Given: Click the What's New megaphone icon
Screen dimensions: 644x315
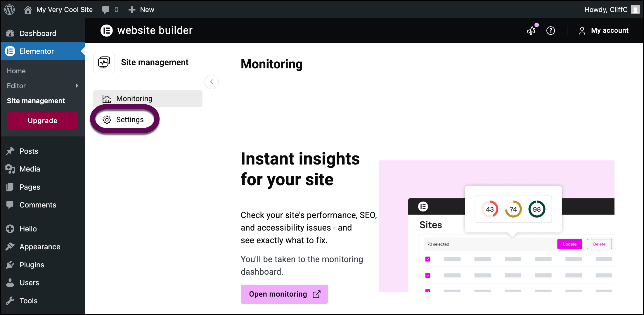Looking at the screenshot, I should [x=531, y=31].
